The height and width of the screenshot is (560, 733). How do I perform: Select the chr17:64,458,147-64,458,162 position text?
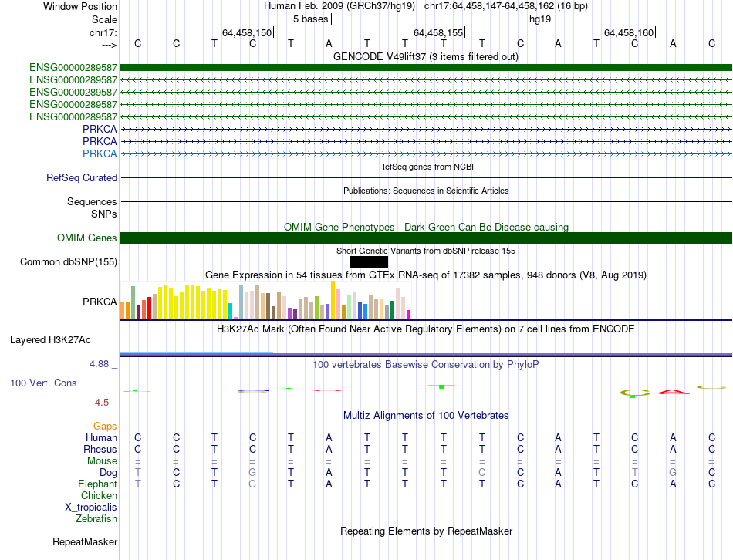489,6
